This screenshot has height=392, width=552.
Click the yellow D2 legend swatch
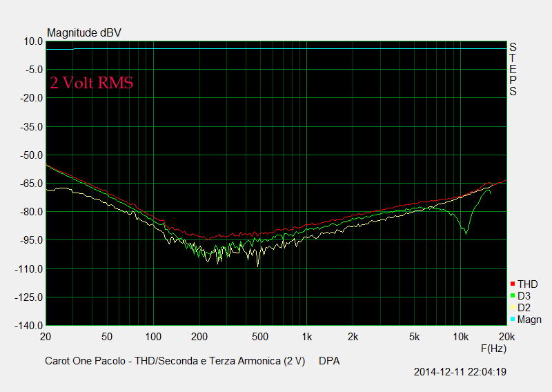tap(512, 308)
